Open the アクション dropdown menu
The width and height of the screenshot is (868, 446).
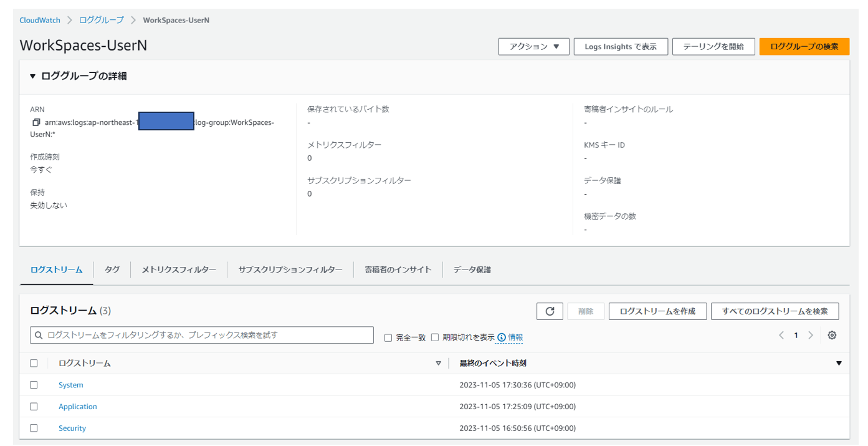[x=534, y=47]
